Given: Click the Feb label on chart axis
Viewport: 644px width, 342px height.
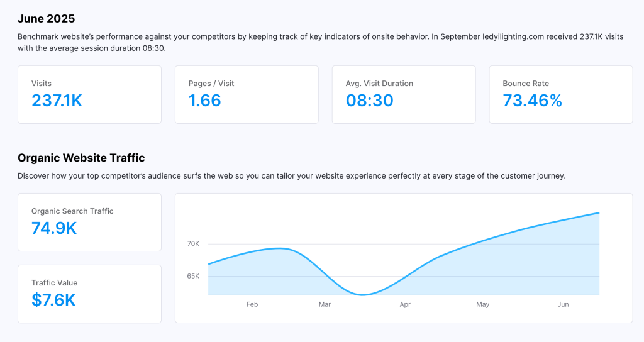Looking at the screenshot, I should (252, 304).
